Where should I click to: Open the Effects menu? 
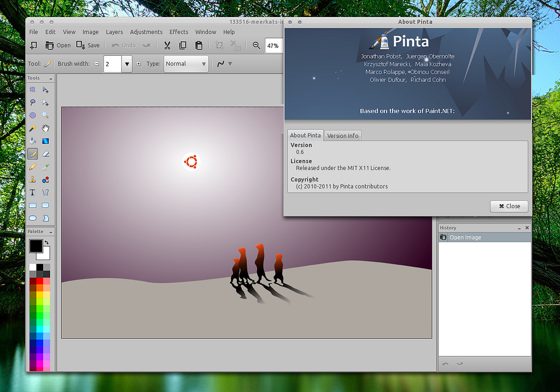point(179,32)
